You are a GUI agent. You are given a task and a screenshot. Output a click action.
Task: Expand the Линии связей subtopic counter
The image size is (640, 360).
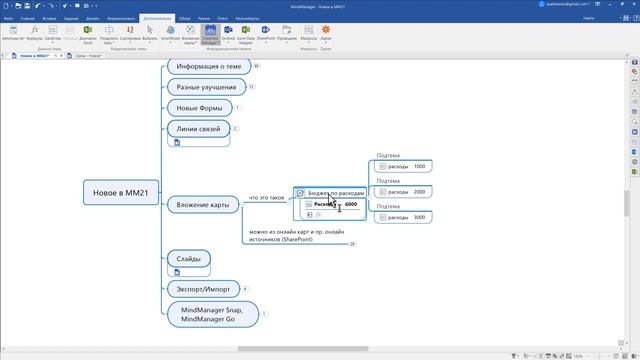tap(235, 129)
